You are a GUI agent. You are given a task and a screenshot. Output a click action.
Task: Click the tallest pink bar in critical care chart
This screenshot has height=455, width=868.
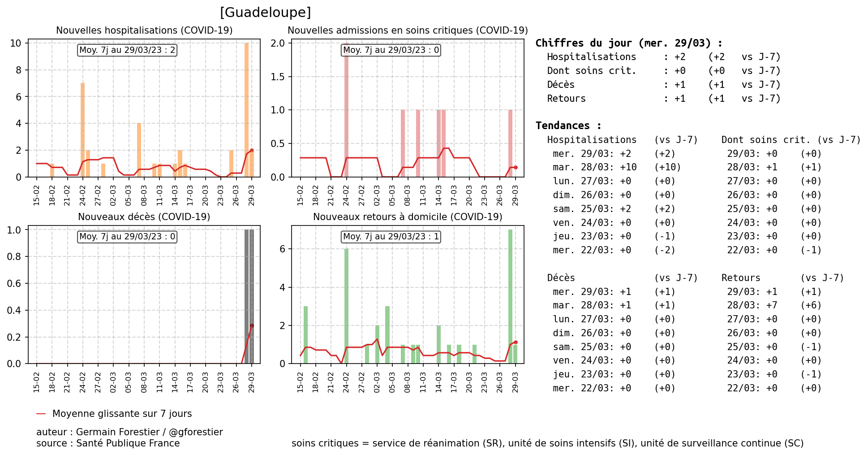point(346,110)
